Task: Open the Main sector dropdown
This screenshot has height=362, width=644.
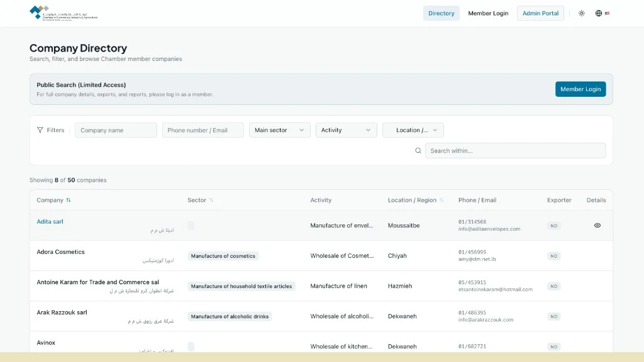Action: tap(280, 130)
